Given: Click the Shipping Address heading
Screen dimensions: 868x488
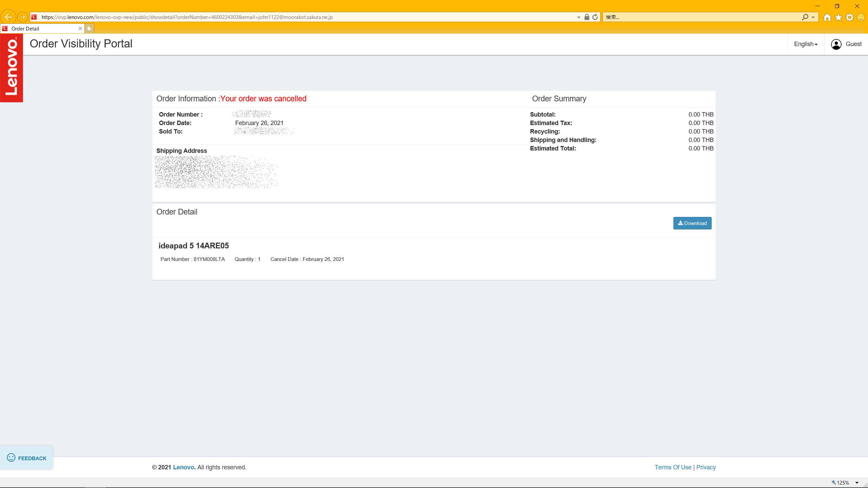Looking at the screenshot, I should 182,151.
